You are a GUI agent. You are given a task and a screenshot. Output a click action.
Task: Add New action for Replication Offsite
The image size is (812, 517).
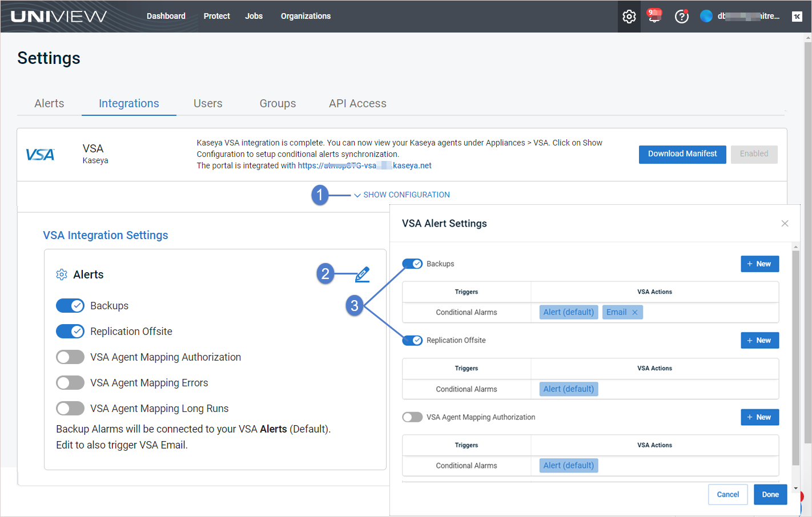pyautogui.click(x=759, y=340)
